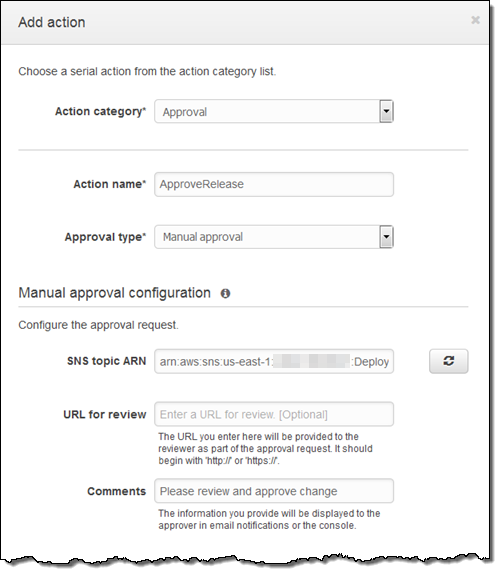Click the Add action dialog title
Viewport: 500px width, 574px height.
point(52,22)
